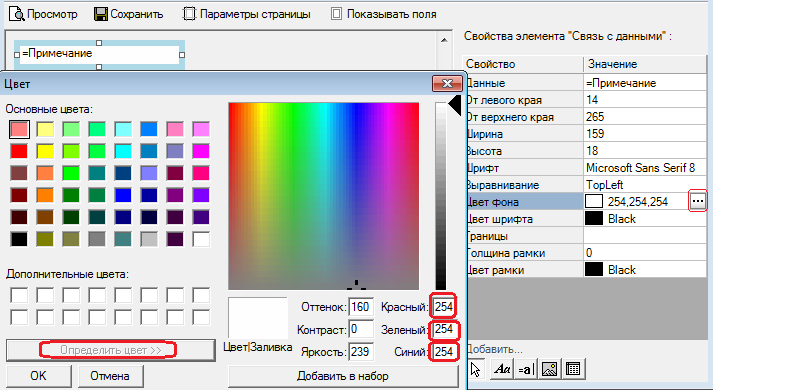This screenshot has height=390, width=792.
Task: Click the Значение column header
Action: tap(645, 64)
